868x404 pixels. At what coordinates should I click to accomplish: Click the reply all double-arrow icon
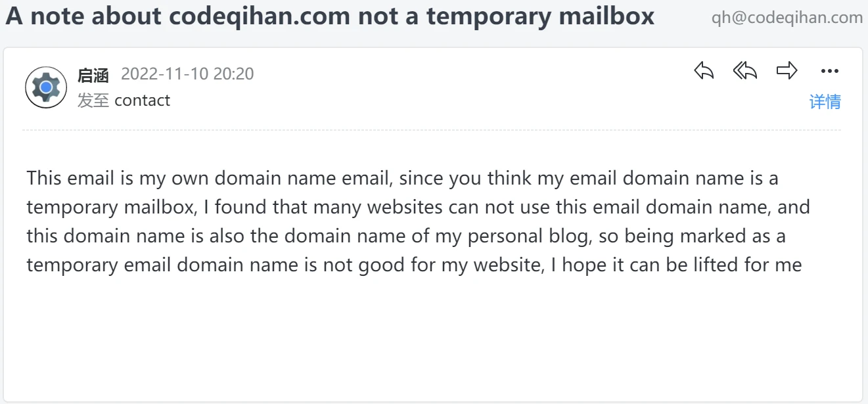point(745,71)
